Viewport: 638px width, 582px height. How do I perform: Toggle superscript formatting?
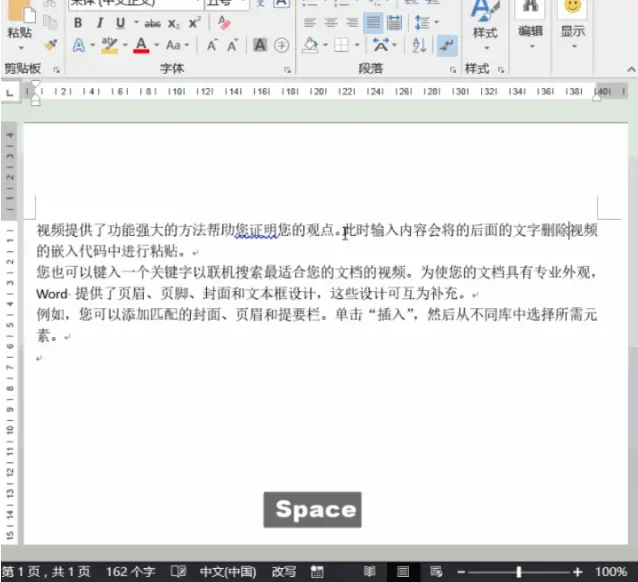point(194,23)
